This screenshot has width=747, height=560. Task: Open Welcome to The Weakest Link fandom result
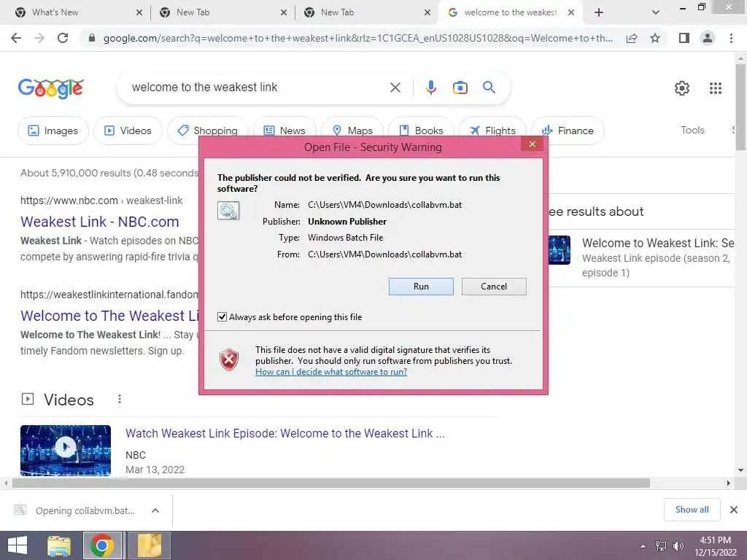pos(109,316)
